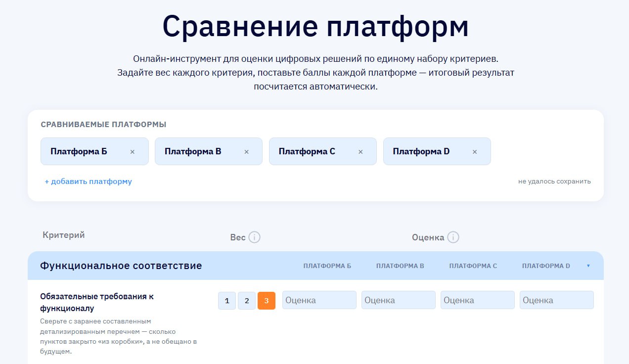Focus the Оценка field for Платформа В
This screenshot has height=364, width=629.
click(399, 300)
